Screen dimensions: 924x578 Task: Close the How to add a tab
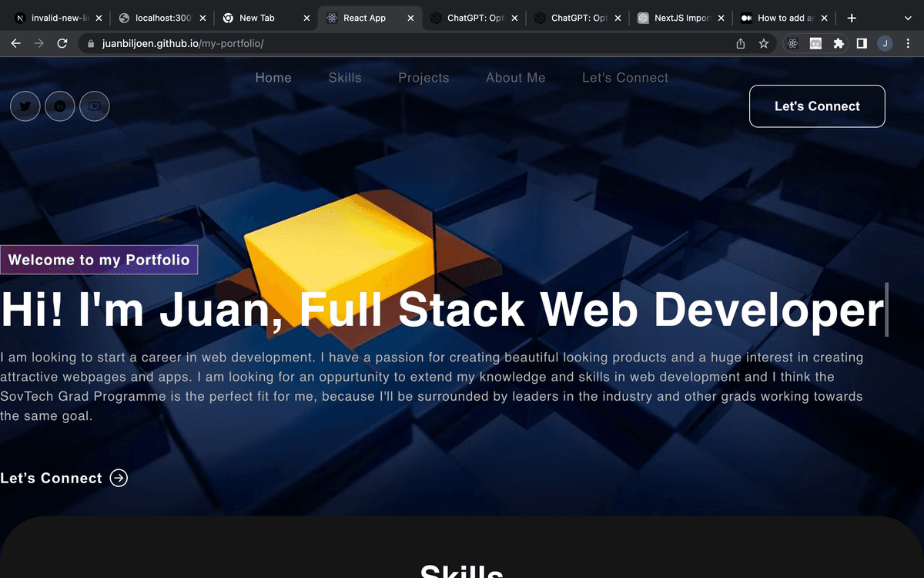click(x=826, y=18)
